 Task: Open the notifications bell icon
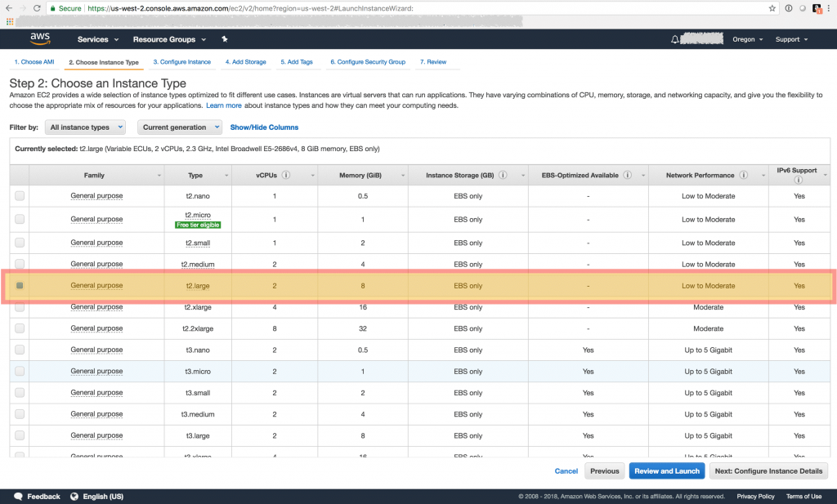(674, 39)
